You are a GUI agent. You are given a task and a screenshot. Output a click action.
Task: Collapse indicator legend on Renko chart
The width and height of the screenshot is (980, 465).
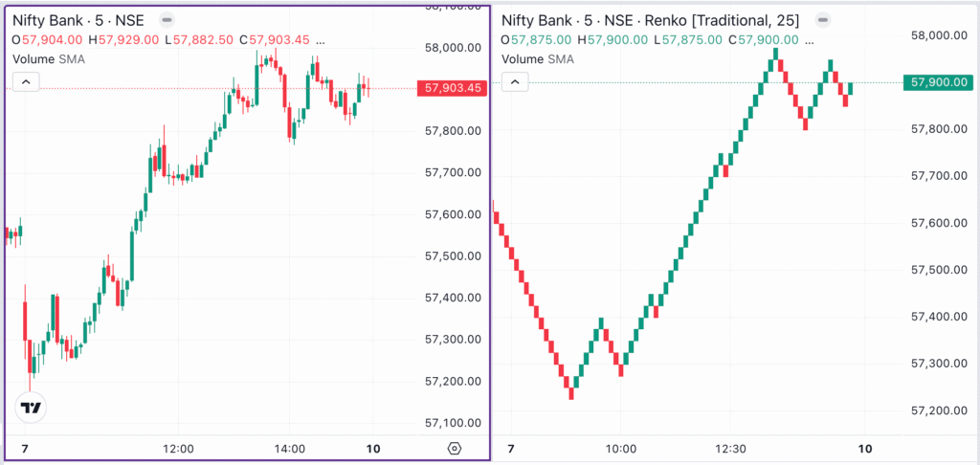[x=515, y=83]
